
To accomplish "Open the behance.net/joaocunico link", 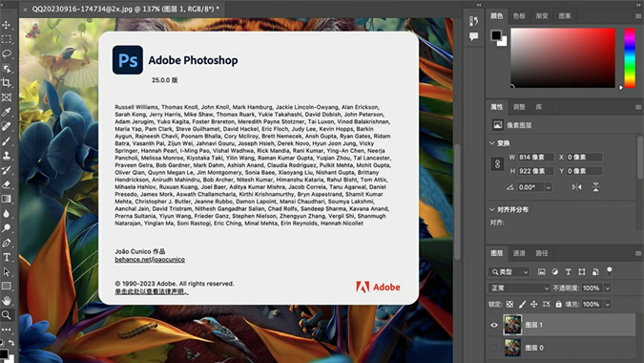I will click(x=150, y=260).
